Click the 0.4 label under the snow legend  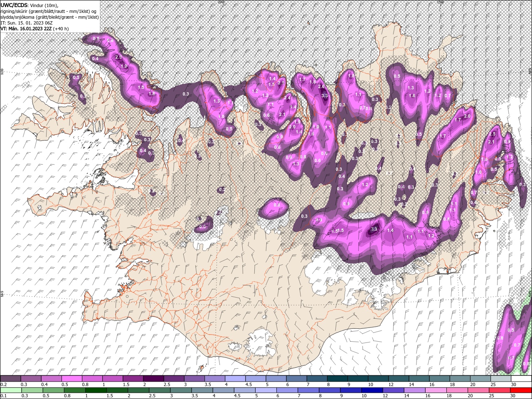(x=44, y=384)
